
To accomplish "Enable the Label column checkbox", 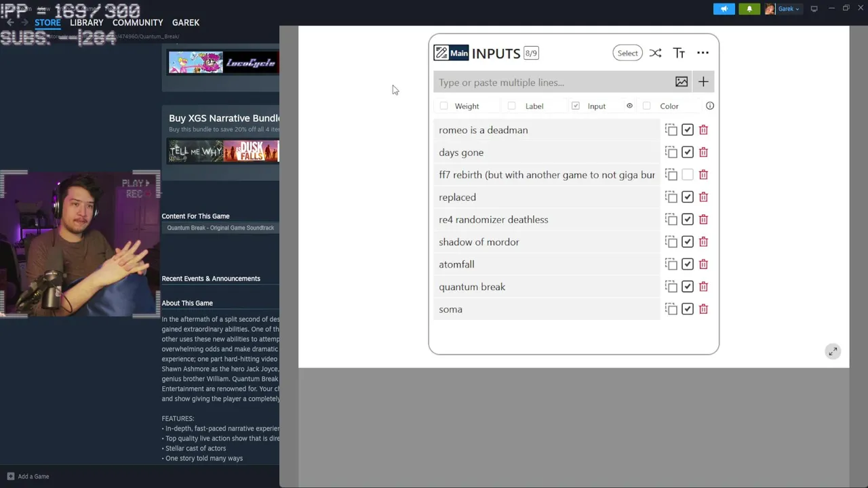I will coord(511,106).
